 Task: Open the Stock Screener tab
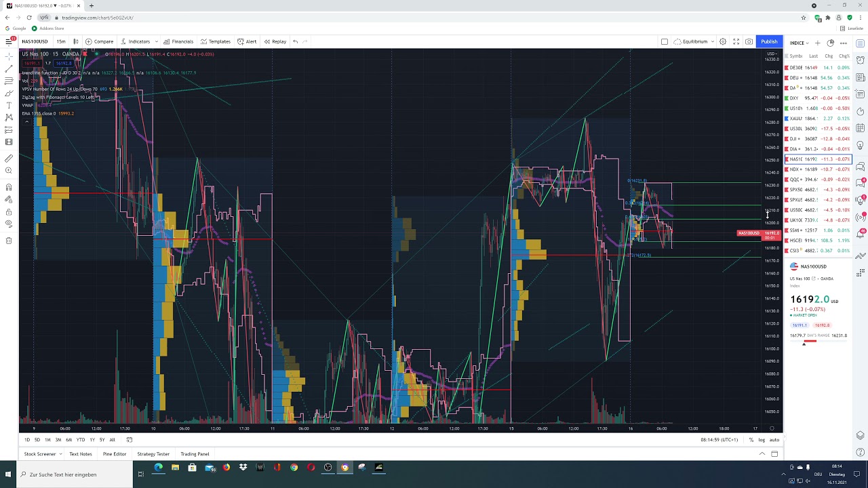tap(40, 454)
